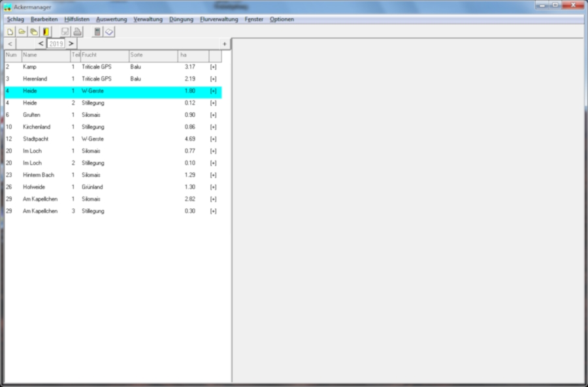Expand the [+] for Kamp row
This screenshot has height=387, width=588.
tap(213, 67)
